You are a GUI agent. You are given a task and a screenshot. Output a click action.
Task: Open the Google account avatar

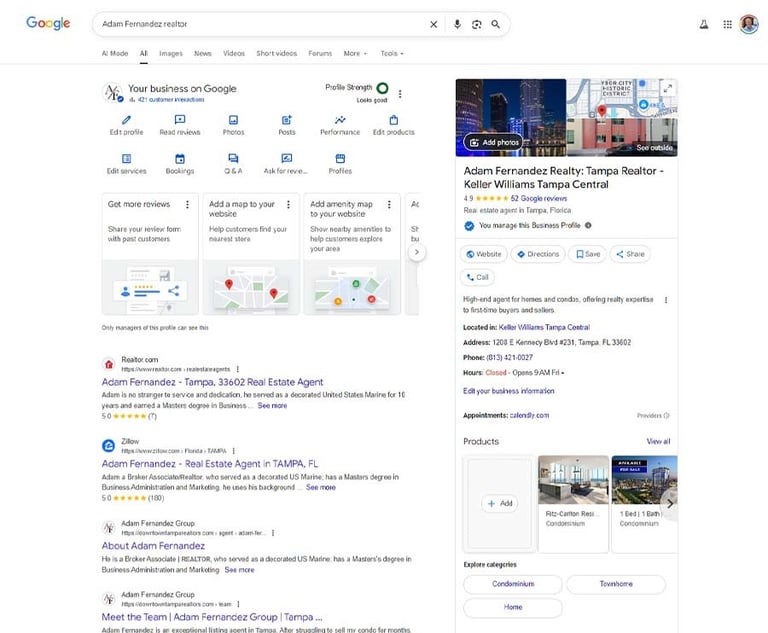click(x=749, y=24)
